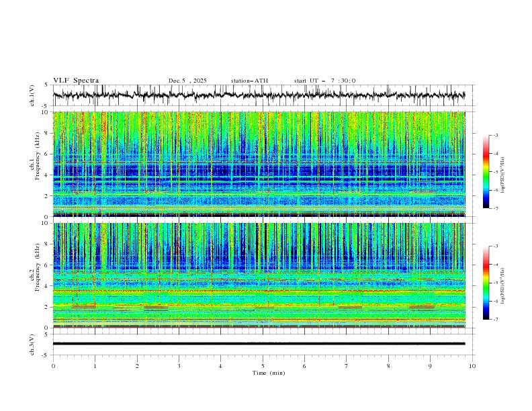Viewport: 532px width, 411px height.
Task: Click the Time axis tick label 1
Action: (x=95, y=366)
